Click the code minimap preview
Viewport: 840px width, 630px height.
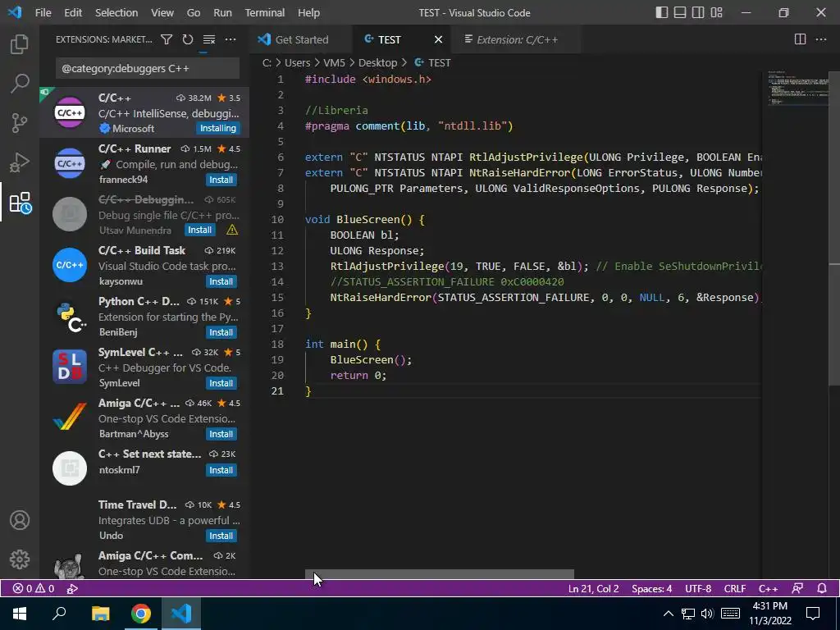(797, 89)
